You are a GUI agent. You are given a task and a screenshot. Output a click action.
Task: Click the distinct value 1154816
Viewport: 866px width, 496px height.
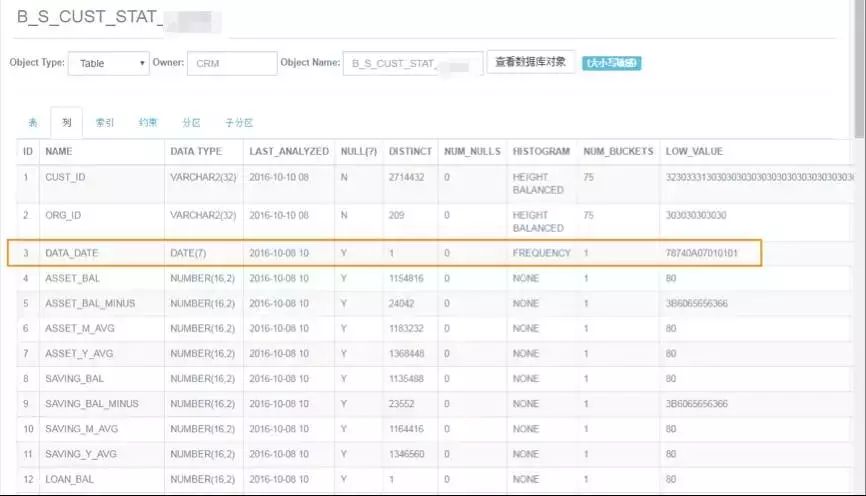(x=406, y=278)
